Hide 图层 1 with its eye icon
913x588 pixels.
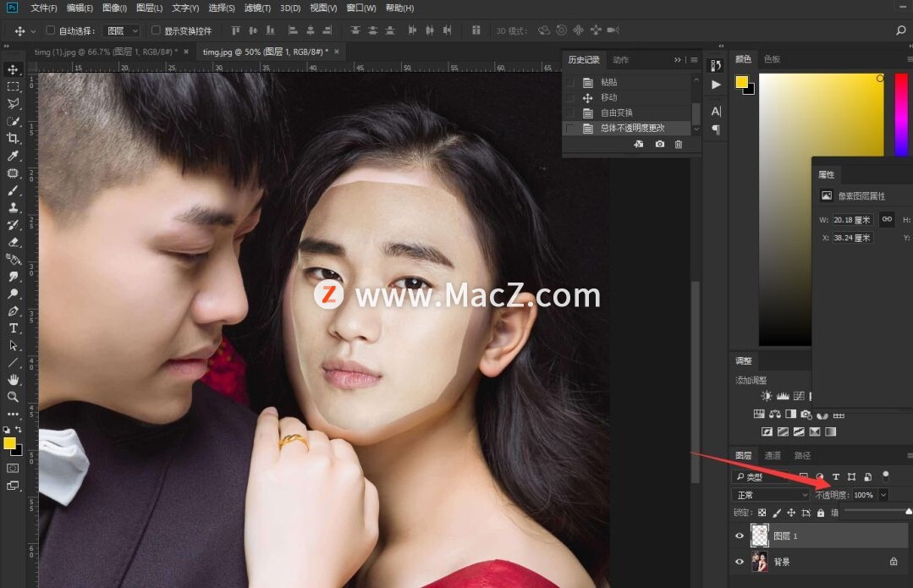740,536
